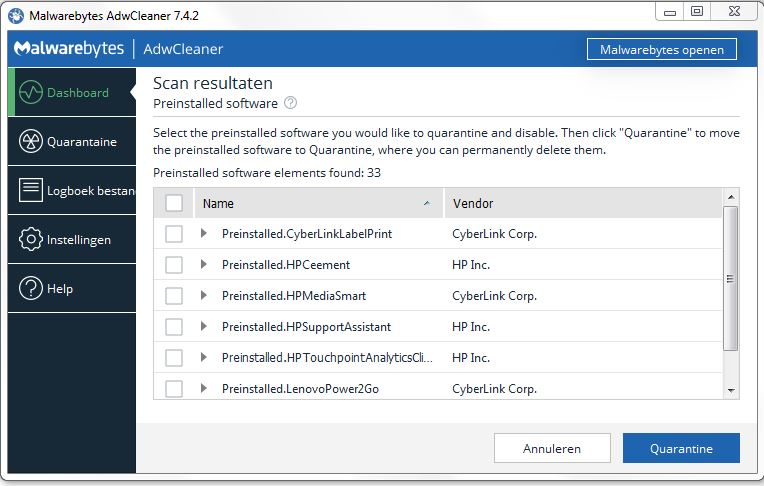Click the results list scrollbar down arrow
Screen dimensions: 764x486
tap(730, 390)
